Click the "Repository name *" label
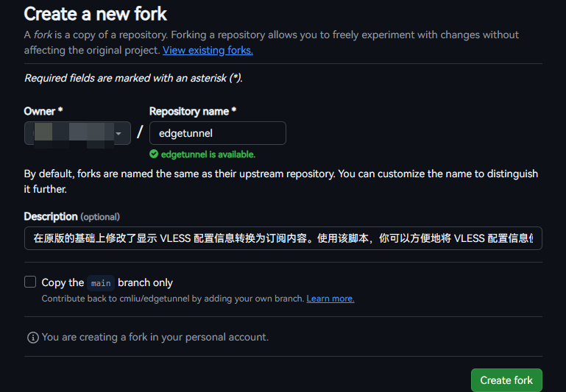 coord(193,111)
